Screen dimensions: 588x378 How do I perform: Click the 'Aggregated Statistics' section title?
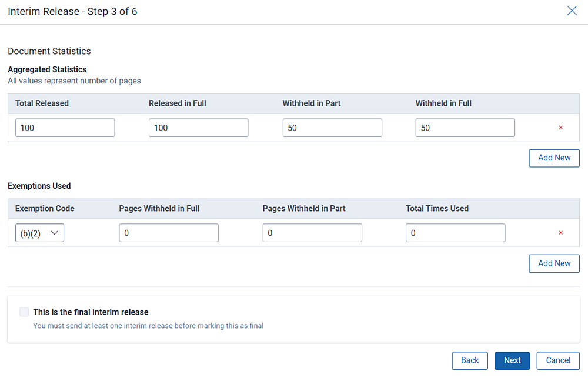[x=47, y=69]
